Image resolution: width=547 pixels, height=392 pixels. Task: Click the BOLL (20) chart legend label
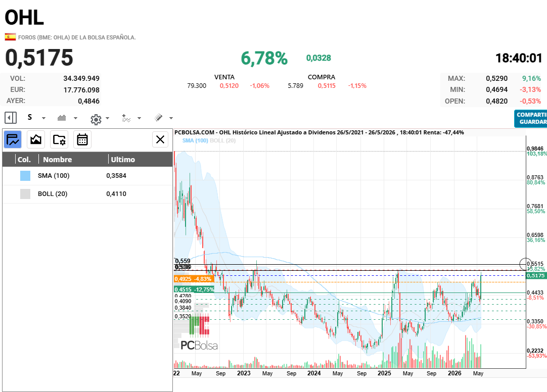pos(222,140)
